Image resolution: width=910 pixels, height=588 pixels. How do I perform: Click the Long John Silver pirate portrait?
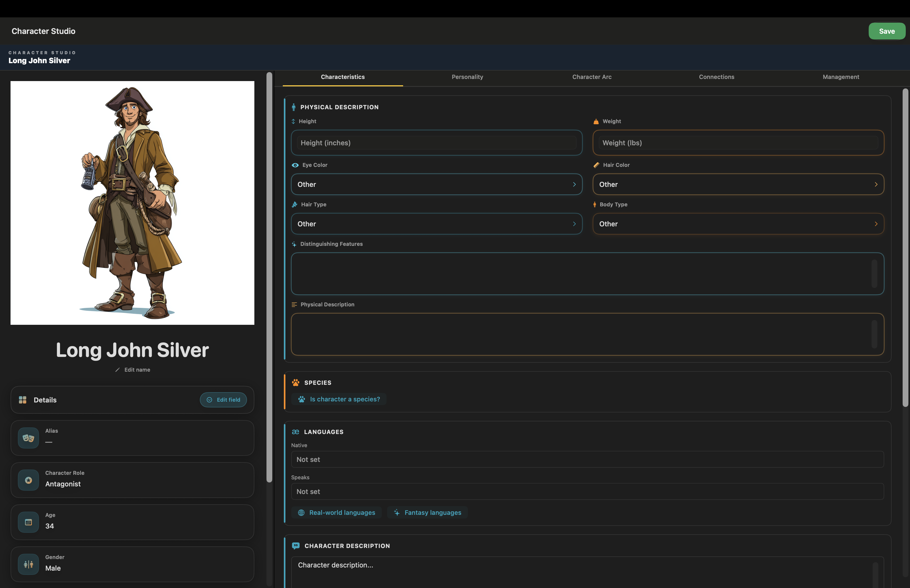click(x=132, y=203)
